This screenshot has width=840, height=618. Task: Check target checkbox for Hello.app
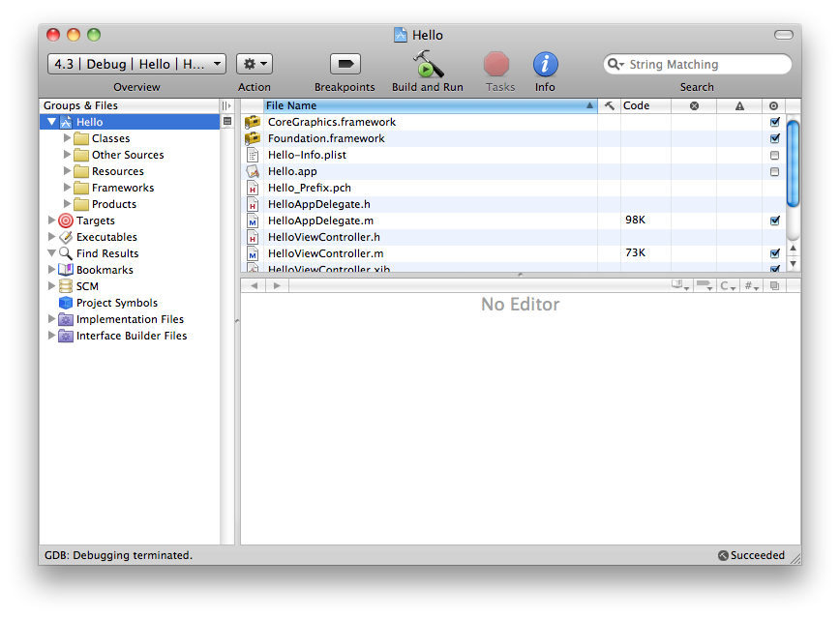(x=774, y=172)
